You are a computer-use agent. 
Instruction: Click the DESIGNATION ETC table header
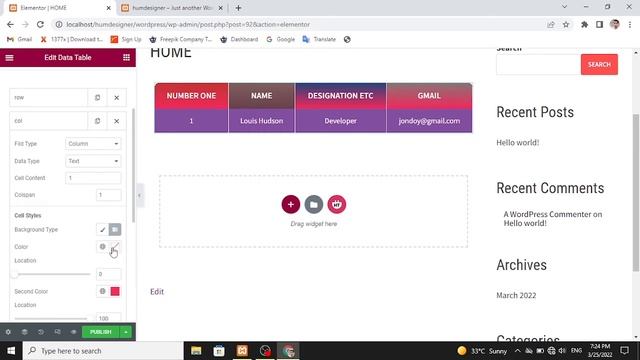pyautogui.click(x=340, y=96)
